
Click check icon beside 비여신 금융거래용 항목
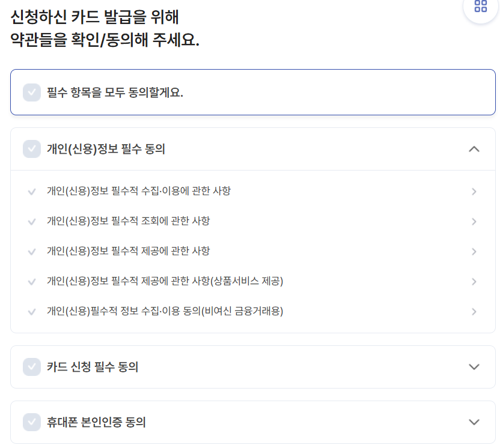[x=31, y=311]
